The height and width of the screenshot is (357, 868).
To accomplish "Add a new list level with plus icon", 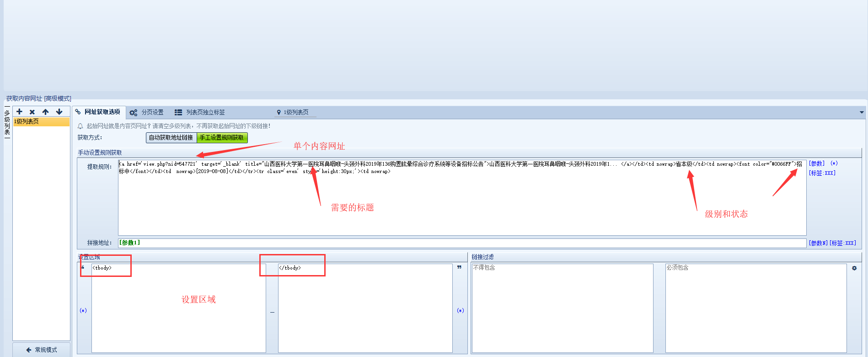I will [19, 112].
